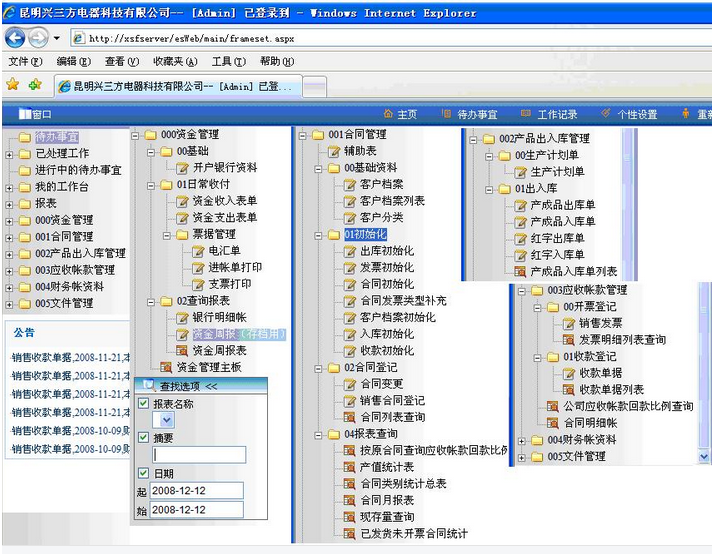Screen dimensions: 714x554
Task: Click the 起 start date field
Action: [197, 491]
